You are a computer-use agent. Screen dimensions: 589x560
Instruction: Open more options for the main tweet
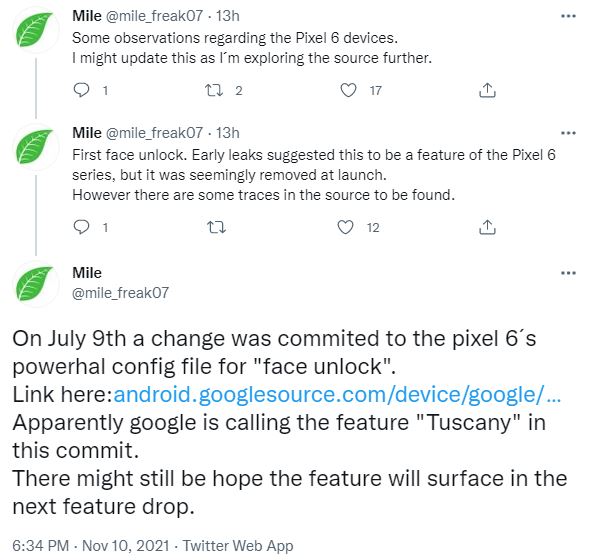[x=568, y=273]
